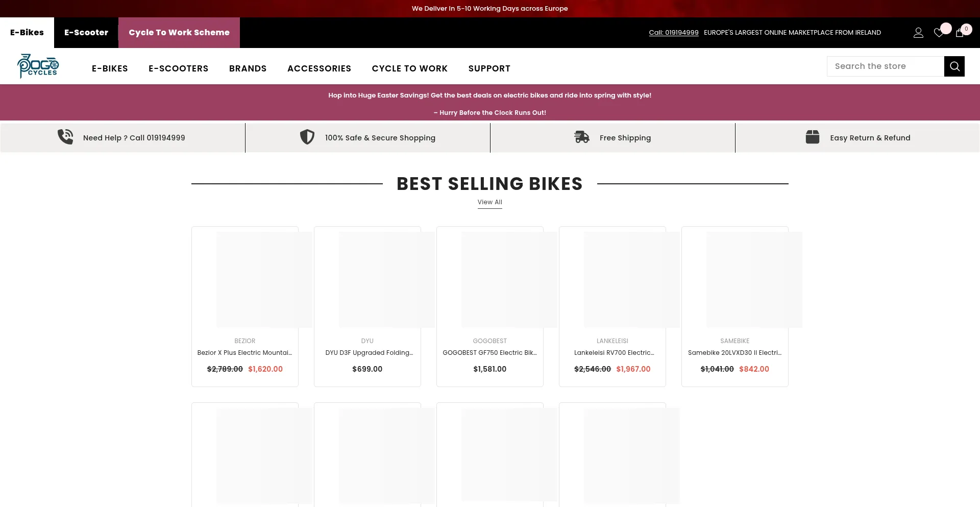The height and width of the screenshot is (507, 980).
Task: Open Bezior X Plus Electric Mountain product title
Action: [245, 353]
